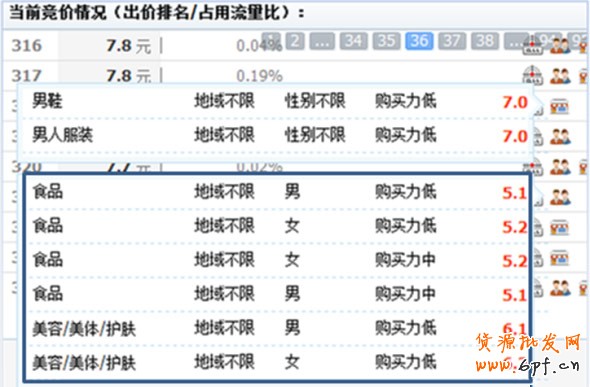Click the 男鞋 category in the popup
This screenshot has width=590, height=387.
tap(47, 101)
